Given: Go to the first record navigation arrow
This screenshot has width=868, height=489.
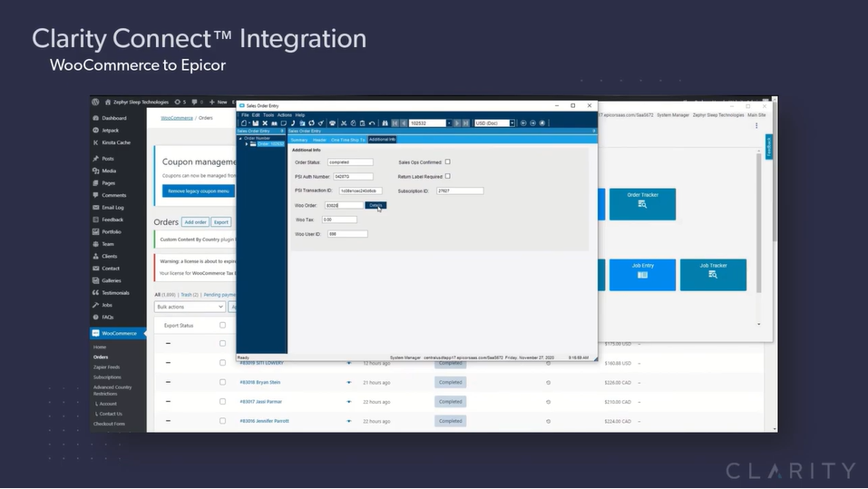Looking at the screenshot, I should click(x=395, y=123).
